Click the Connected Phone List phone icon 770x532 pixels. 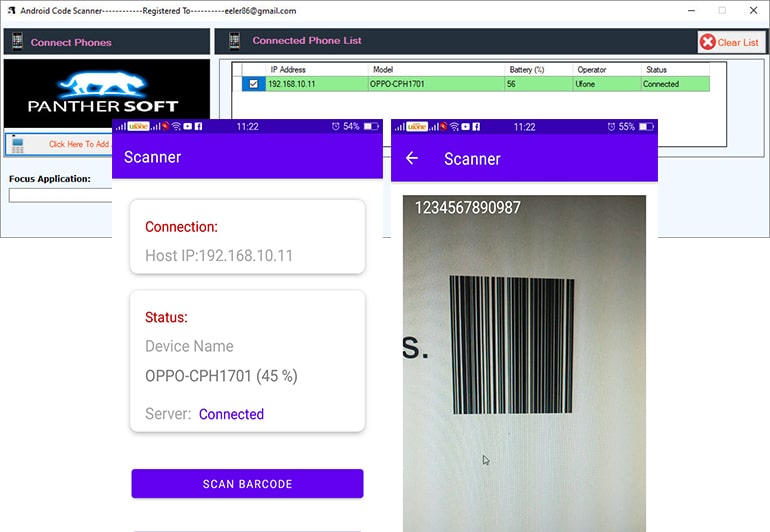click(235, 41)
